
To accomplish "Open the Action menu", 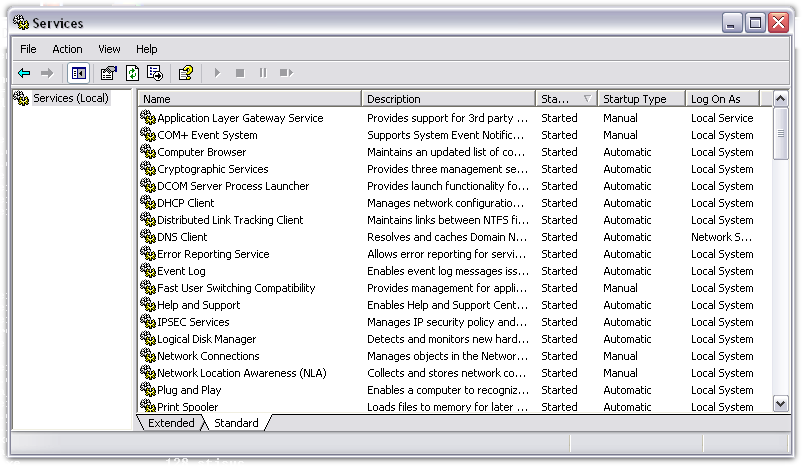I will pyautogui.click(x=67, y=49).
